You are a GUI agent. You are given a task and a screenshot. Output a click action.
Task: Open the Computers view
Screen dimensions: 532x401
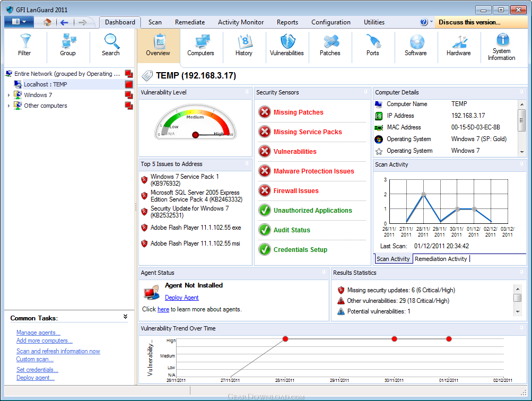[201, 45]
